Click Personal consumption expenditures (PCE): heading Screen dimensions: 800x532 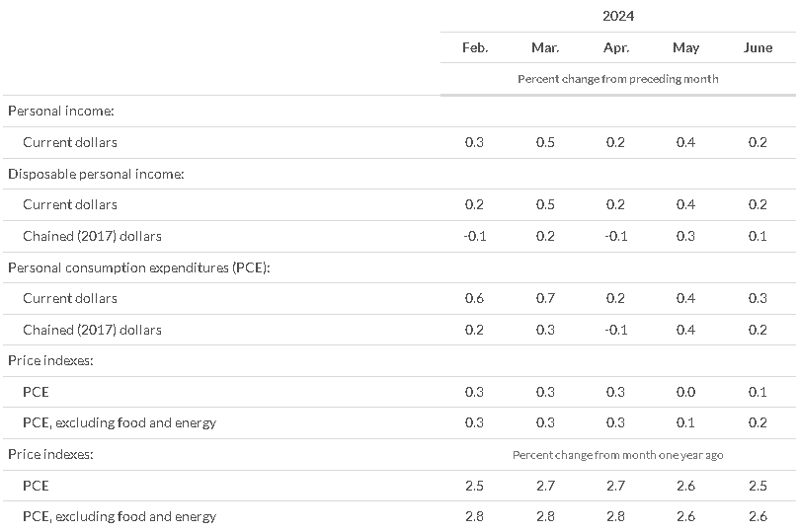139,267
